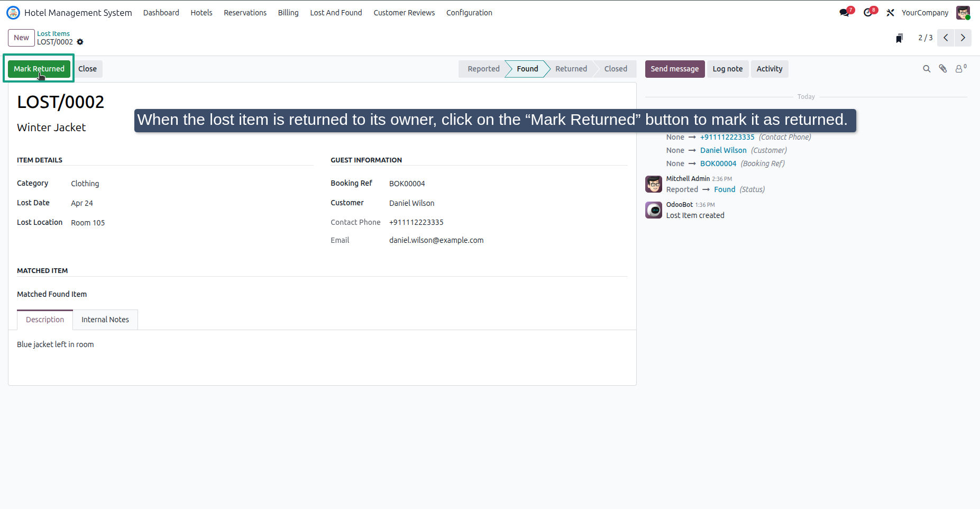Screen dimensions: 980x509
Task: Click the bookmark icon near pager
Action: (899, 38)
